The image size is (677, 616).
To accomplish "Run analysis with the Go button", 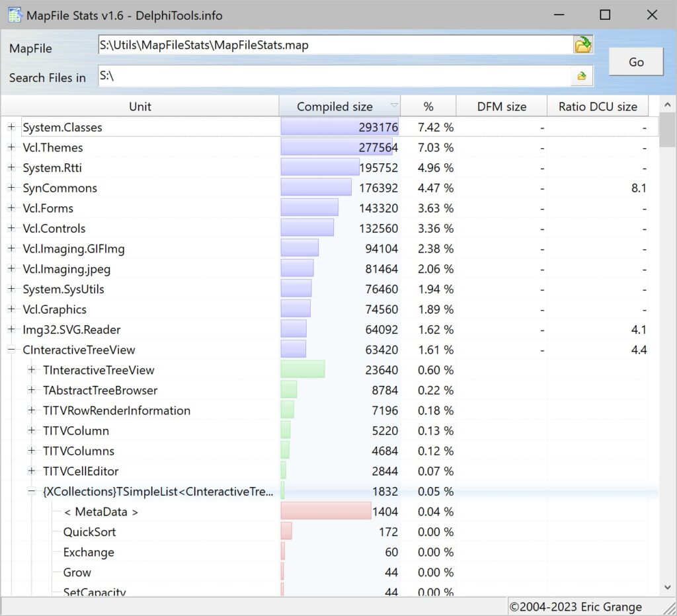I will 636,61.
